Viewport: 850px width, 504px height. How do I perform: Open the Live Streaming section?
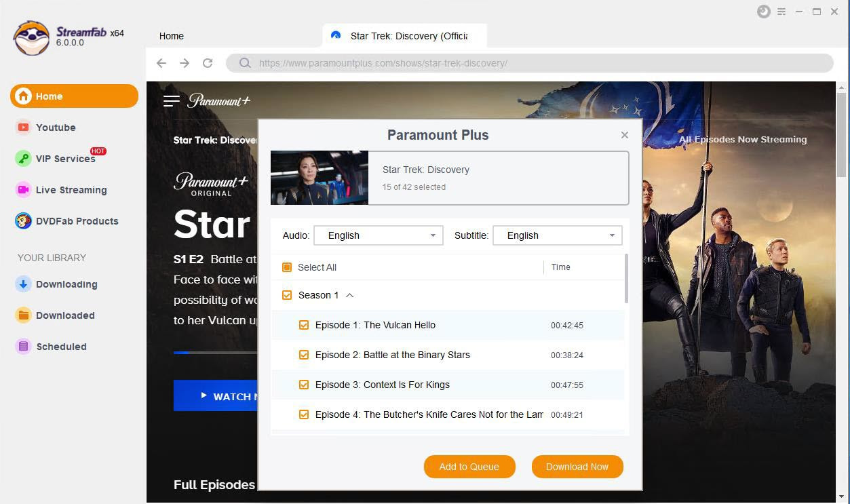point(71,190)
